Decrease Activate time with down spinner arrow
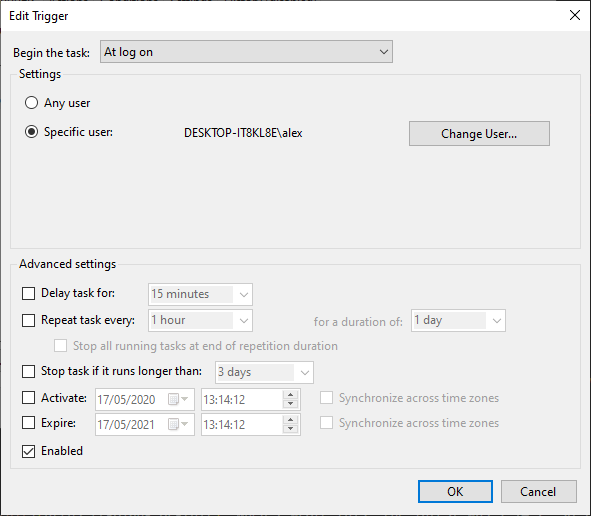 (x=290, y=404)
